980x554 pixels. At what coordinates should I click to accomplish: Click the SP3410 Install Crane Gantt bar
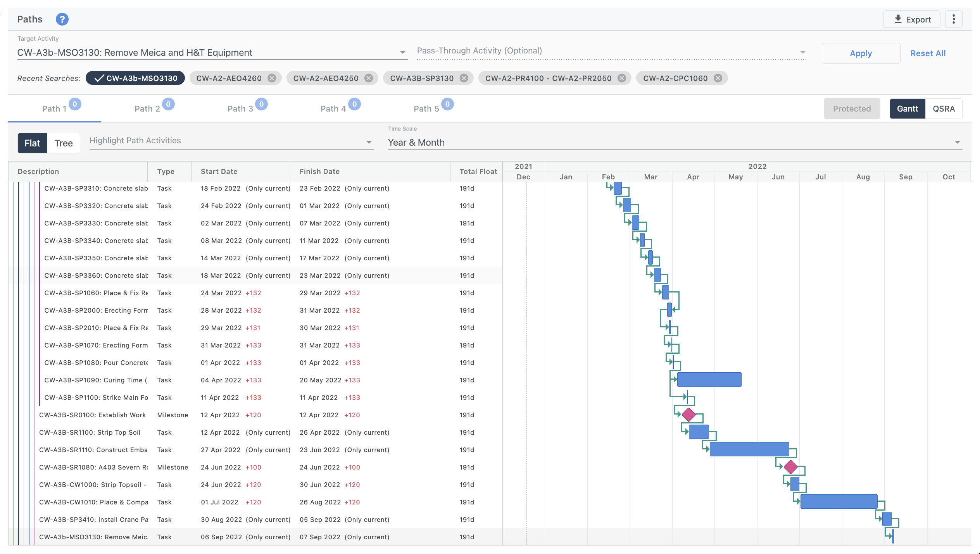click(887, 519)
